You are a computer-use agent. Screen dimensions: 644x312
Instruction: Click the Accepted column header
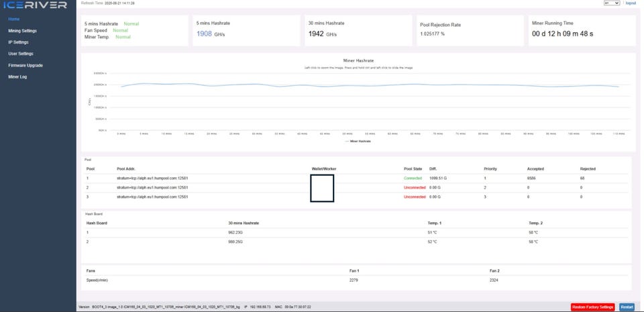point(535,168)
